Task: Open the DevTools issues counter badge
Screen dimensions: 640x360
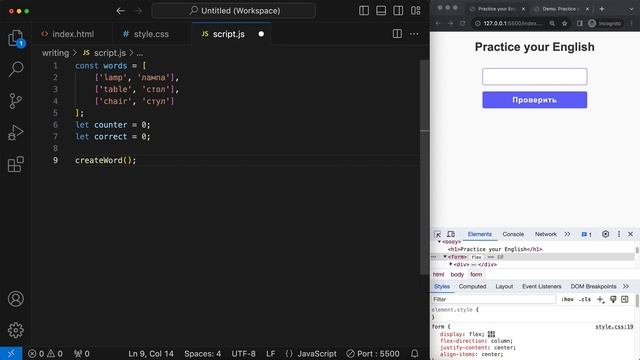Action: 587,234
